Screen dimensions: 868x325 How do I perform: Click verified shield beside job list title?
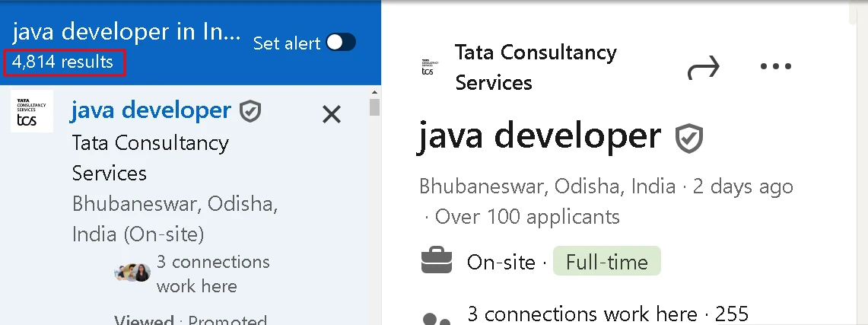(x=250, y=111)
